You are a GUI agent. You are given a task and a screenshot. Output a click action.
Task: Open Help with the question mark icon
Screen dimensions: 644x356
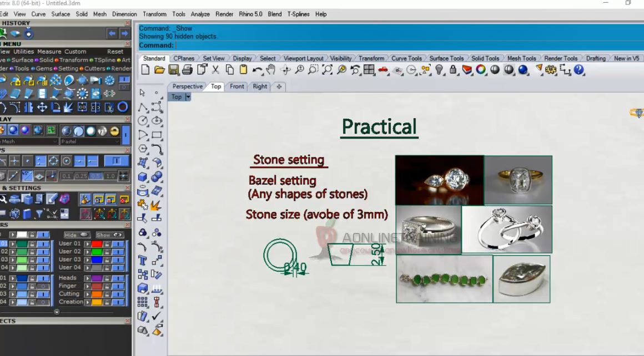pos(578,70)
